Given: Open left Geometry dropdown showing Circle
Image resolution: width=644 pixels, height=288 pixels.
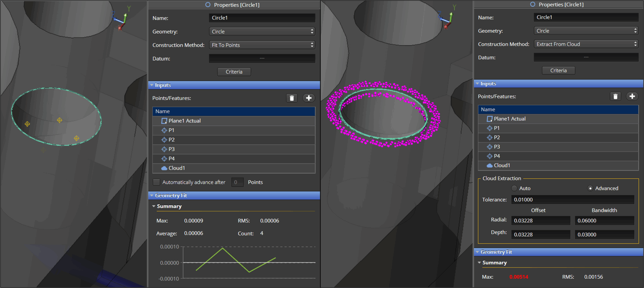Looking at the screenshot, I should pyautogui.click(x=262, y=32).
